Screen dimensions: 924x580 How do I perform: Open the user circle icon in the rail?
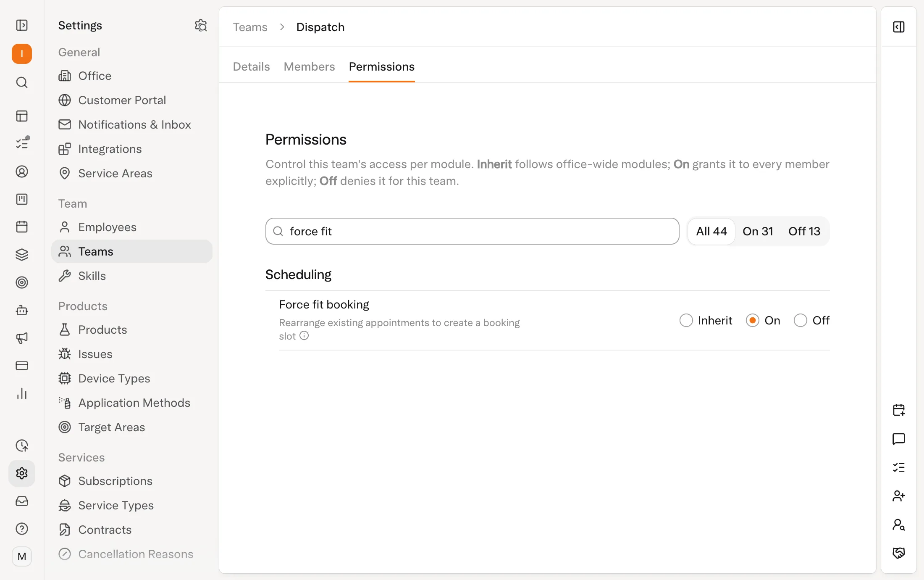pyautogui.click(x=22, y=171)
